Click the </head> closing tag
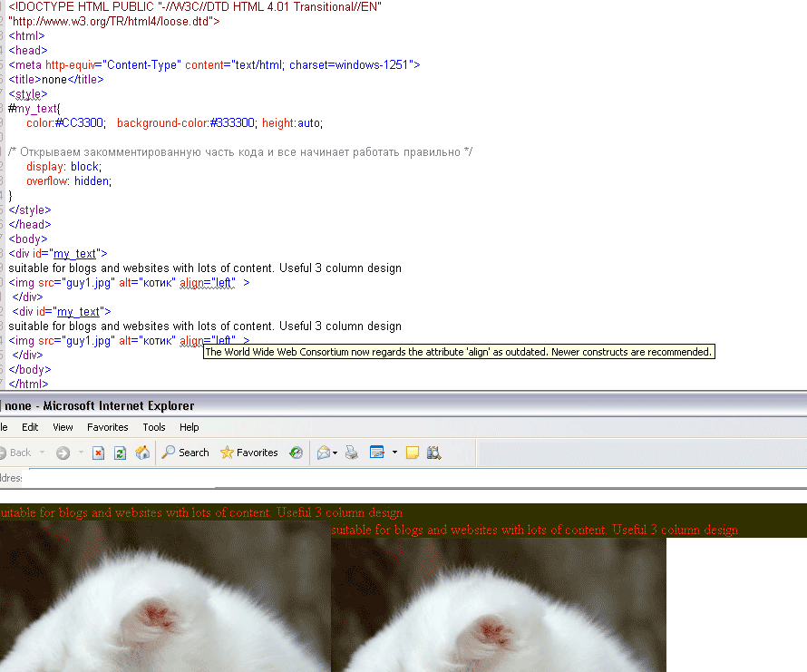The image size is (807, 672). click(30, 225)
